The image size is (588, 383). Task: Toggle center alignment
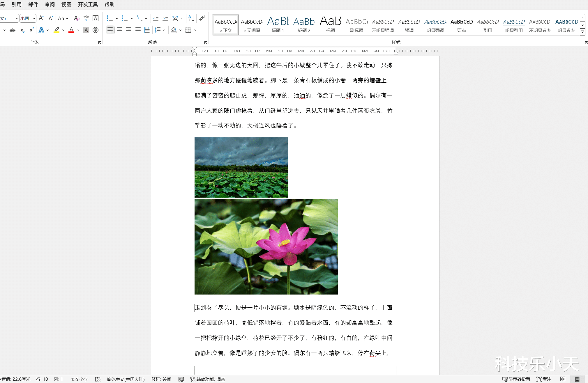[x=119, y=30]
